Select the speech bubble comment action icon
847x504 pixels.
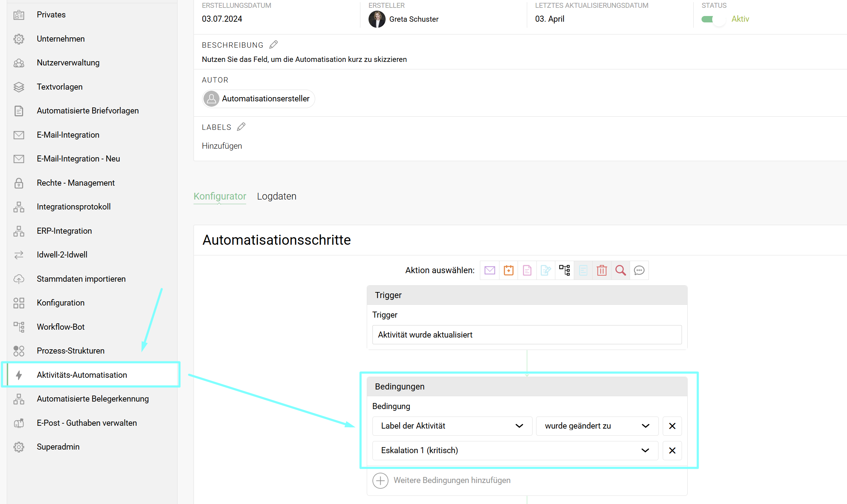click(639, 270)
